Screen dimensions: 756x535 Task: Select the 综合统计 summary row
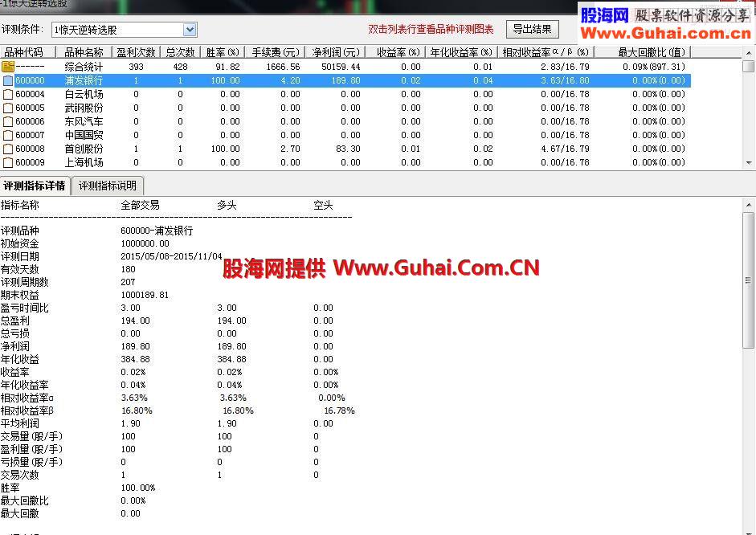345,67
